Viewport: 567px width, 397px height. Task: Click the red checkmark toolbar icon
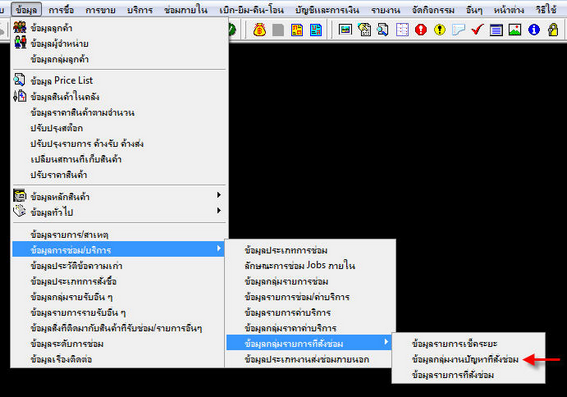(477, 29)
